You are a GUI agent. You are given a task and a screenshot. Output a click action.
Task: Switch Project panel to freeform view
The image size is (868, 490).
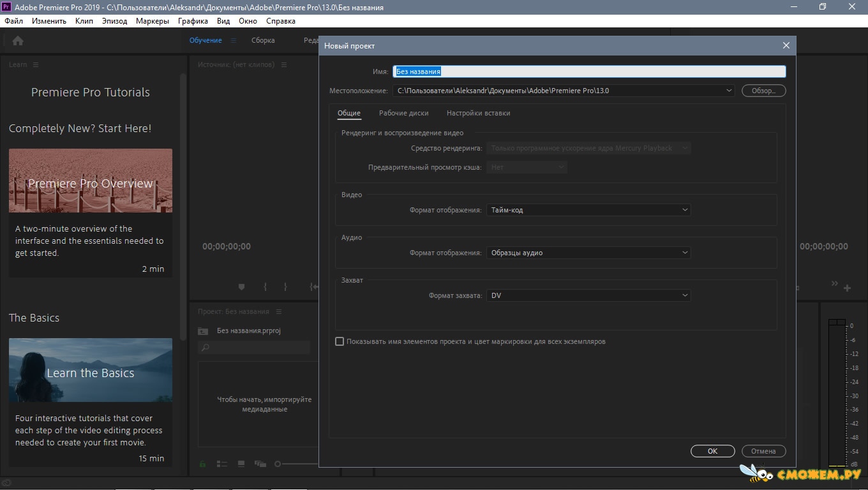tap(260, 464)
